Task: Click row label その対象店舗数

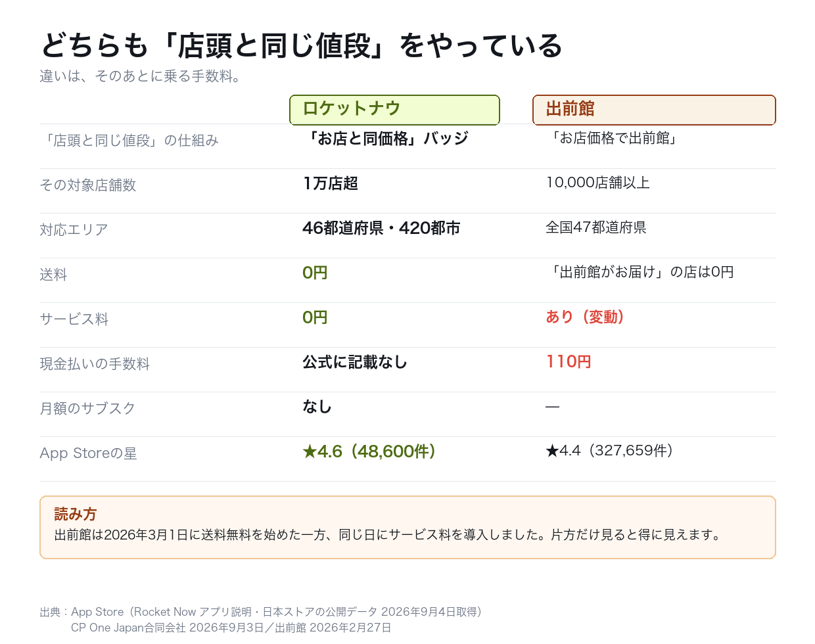Action: click(88, 185)
